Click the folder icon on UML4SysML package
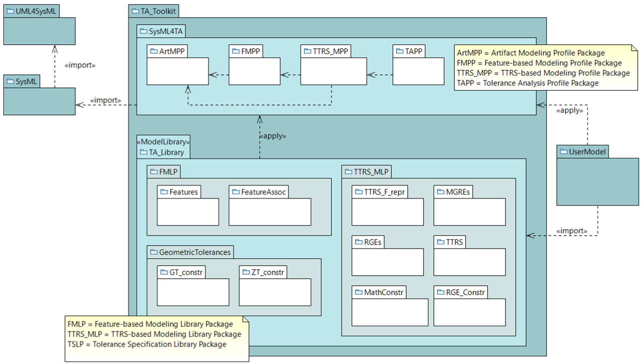Viewport: 642px width, 364px height. coord(11,11)
